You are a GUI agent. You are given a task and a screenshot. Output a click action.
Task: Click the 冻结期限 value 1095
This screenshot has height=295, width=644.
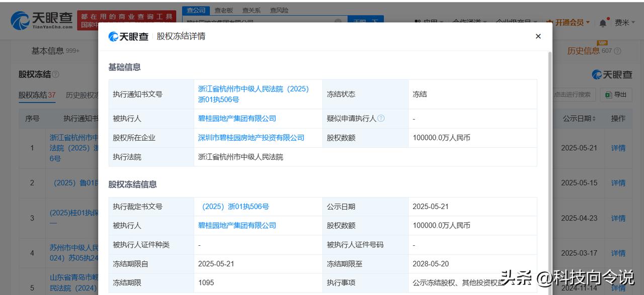[206, 282]
